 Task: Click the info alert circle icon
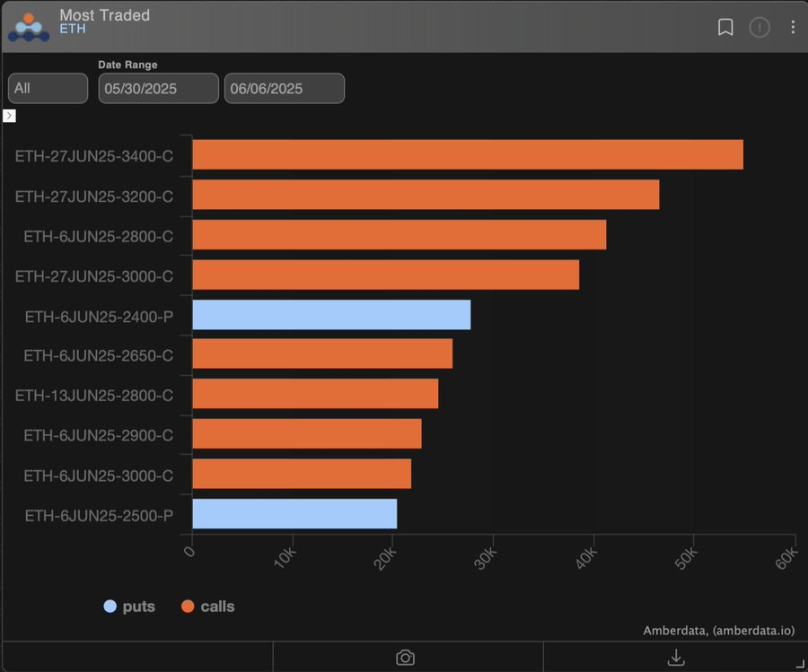(760, 28)
